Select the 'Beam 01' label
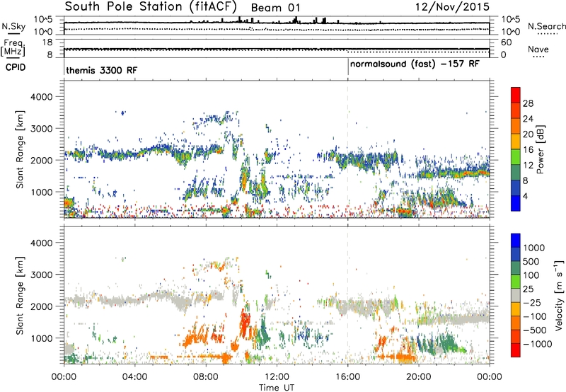Image resolution: width=566 pixels, height=392 pixels. (275, 8)
